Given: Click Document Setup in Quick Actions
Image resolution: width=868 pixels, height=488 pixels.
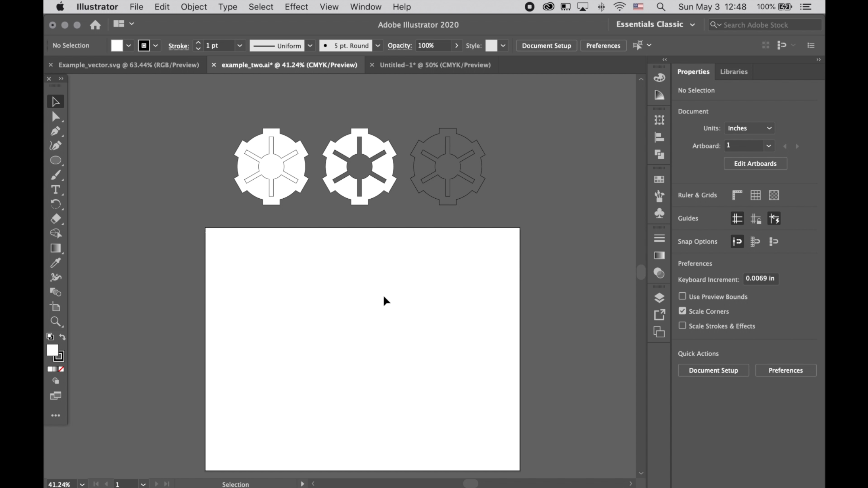Looking at the screenshot, I should click(x=713, y=370).
